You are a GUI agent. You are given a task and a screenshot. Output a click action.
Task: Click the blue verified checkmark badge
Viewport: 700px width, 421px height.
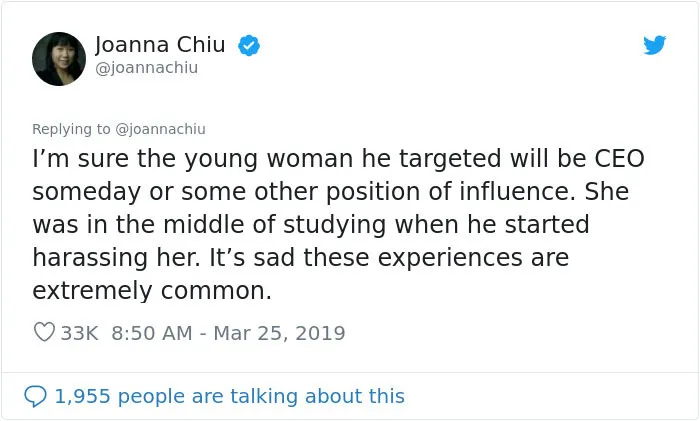point(249,45)
